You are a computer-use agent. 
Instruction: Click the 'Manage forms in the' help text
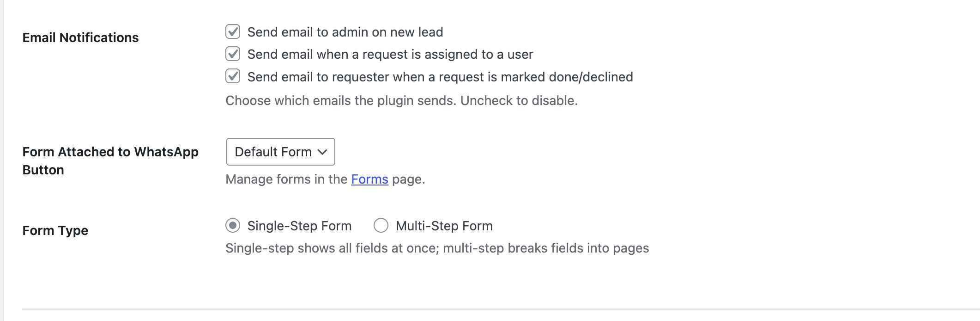click(286, 179)
